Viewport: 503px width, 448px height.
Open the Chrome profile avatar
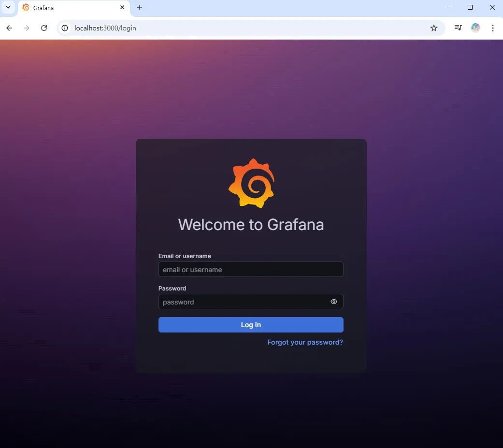tap(475, 28)
